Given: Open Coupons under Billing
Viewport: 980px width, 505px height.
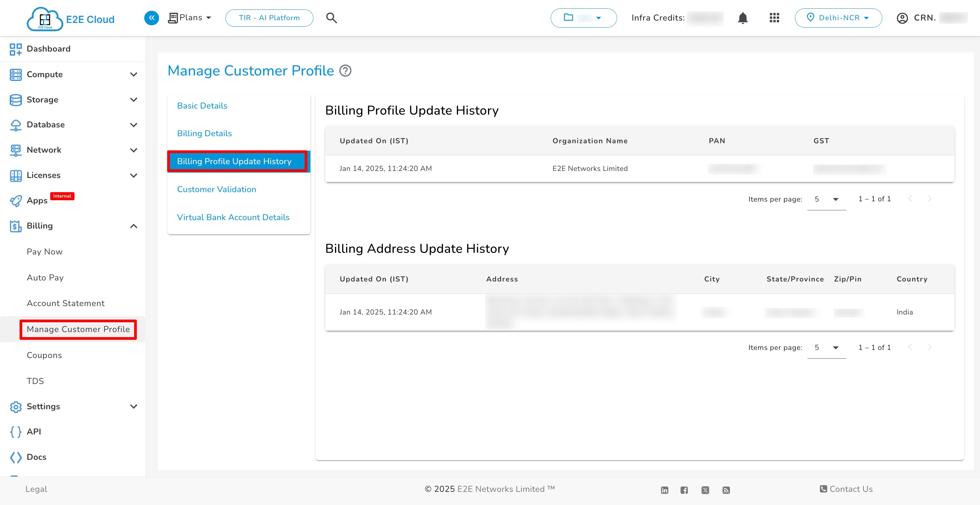Looking at the screenshot, I should [x=44, y=355].
